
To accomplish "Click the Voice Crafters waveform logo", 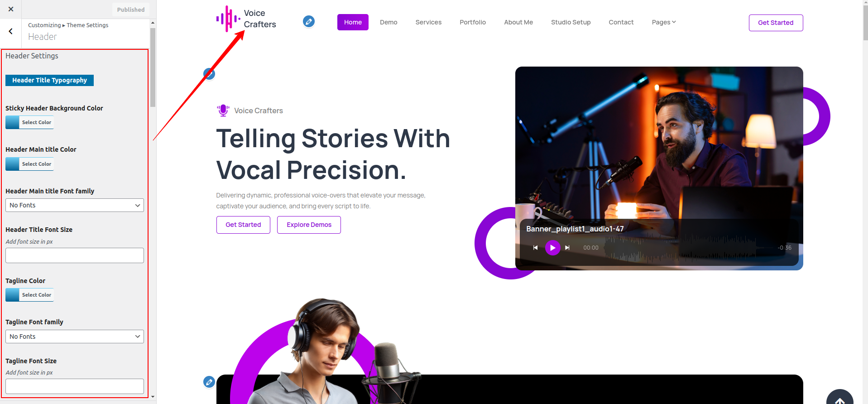I will click(x=228, y=19).
